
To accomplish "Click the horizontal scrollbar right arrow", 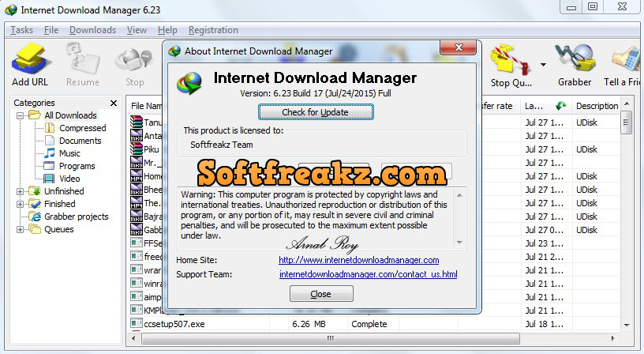I will pos(613,338).
